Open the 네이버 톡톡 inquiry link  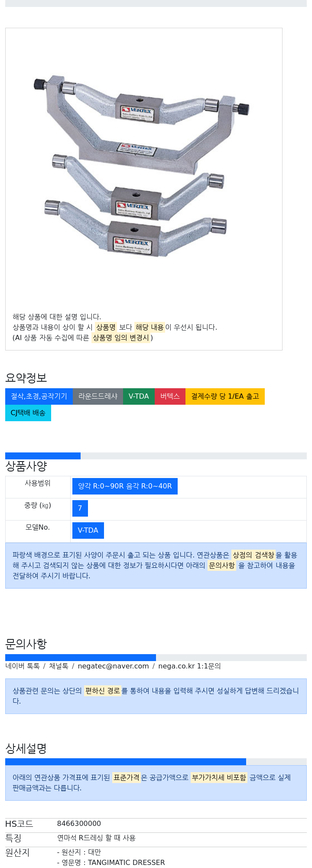[23, 666]
